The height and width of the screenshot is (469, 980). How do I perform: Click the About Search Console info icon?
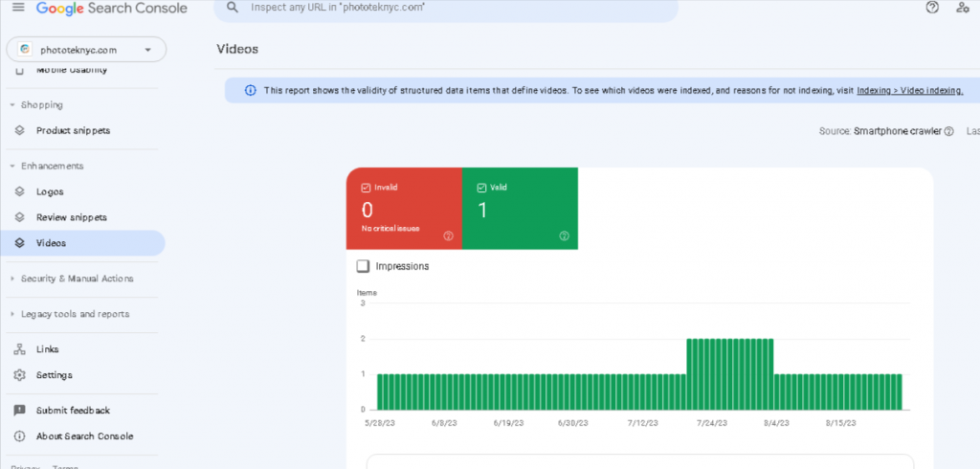19,436
